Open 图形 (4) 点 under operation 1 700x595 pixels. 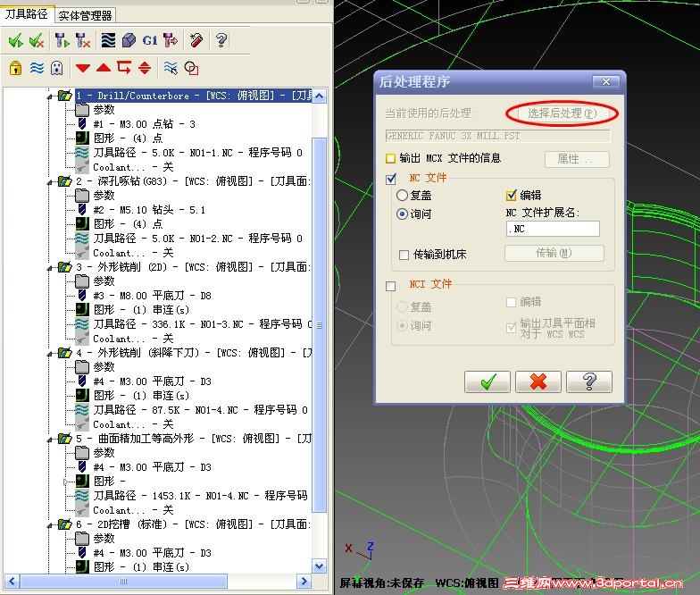(129, 138)
